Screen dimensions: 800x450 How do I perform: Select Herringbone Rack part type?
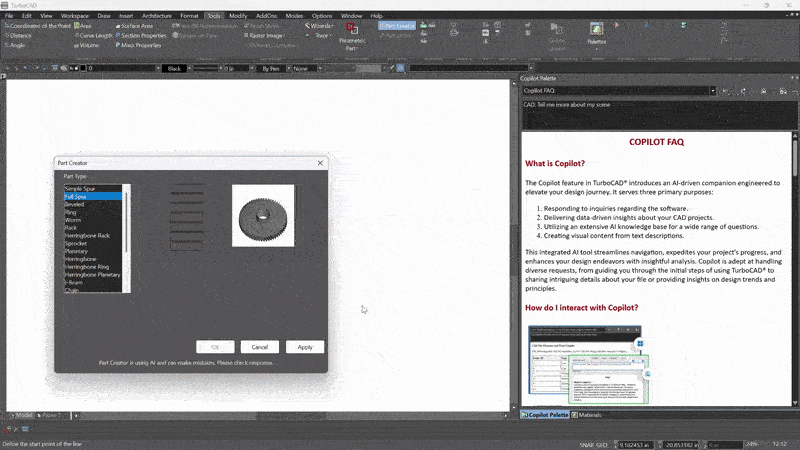click(x=92, y=236)
